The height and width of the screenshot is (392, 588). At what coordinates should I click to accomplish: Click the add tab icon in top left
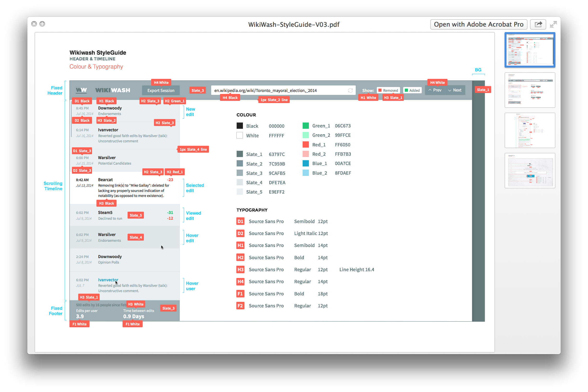click(43, 24)
